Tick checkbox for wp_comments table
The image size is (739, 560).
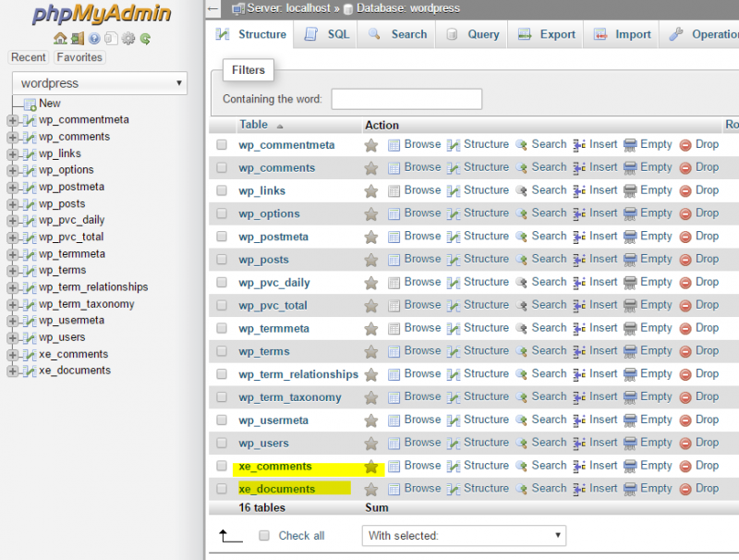(x=222, y=167)
